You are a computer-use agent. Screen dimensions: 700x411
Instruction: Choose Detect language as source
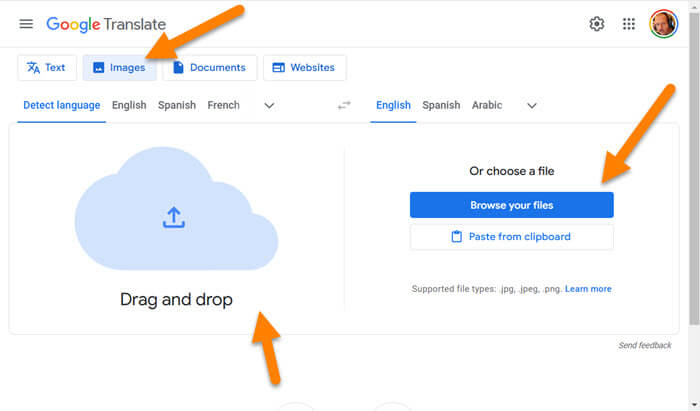coord(62,105)
